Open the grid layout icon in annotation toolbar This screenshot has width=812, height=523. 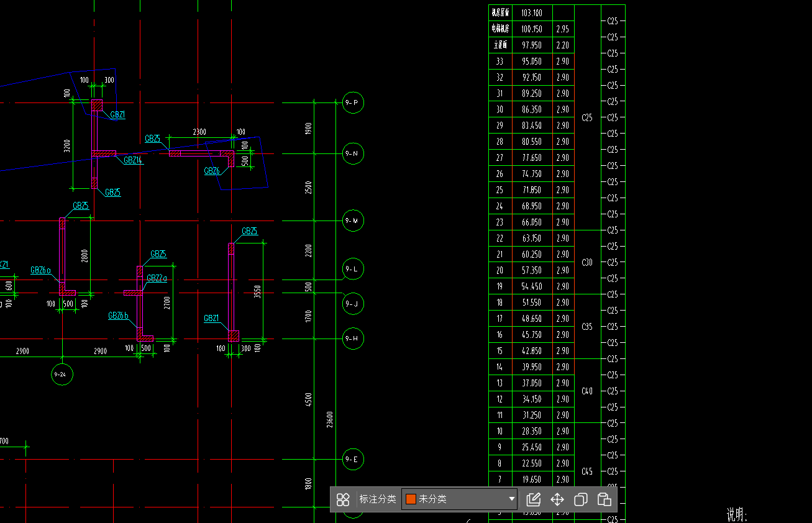[343, 499]
